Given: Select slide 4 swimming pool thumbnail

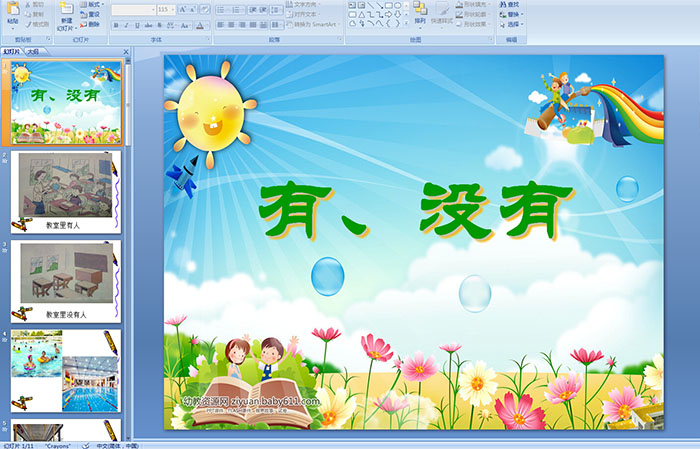Looking at the screenshot, I should (66, 371).
